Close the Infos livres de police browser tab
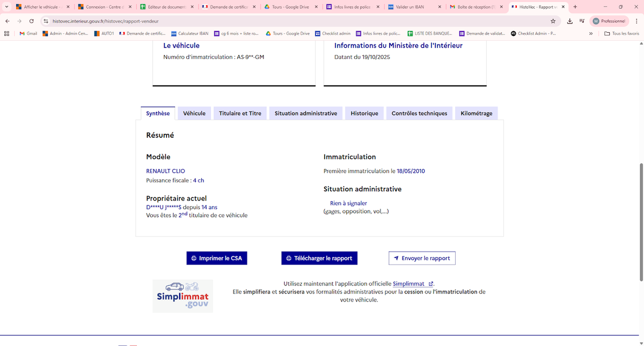Screen dimensions: 644x346 378,6
